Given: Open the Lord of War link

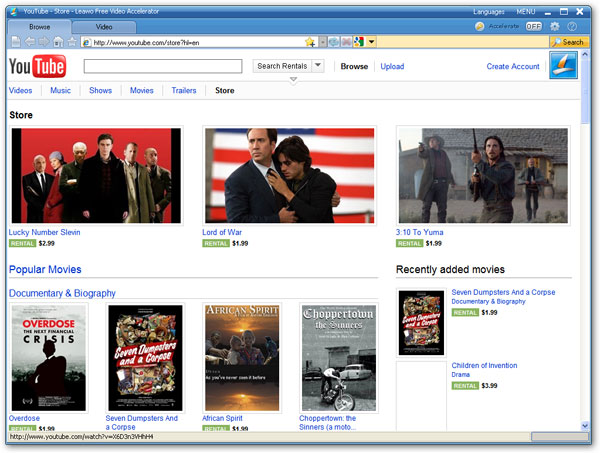Looking at the screenshot, I should point(222,232).
